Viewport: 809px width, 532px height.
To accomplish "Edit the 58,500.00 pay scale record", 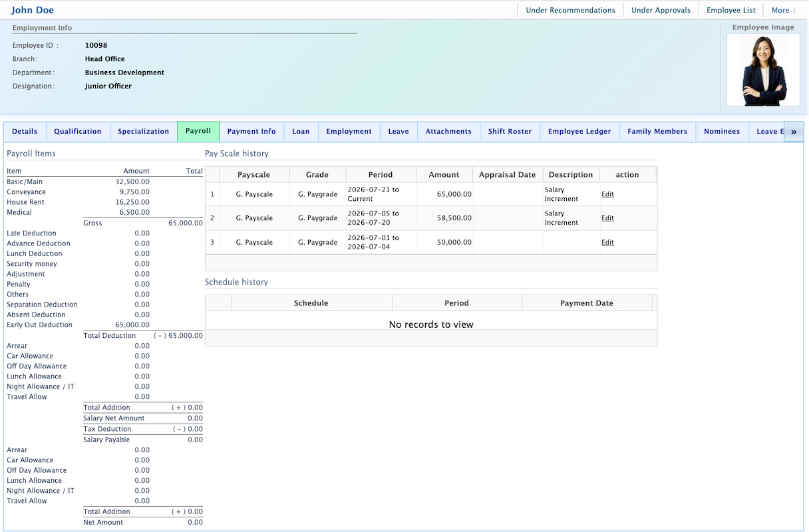I will point(607,218).
